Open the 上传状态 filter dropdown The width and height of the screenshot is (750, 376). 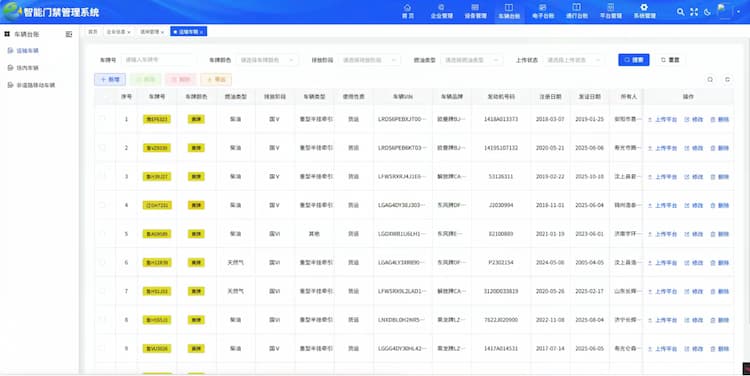[x=574, y=60]
